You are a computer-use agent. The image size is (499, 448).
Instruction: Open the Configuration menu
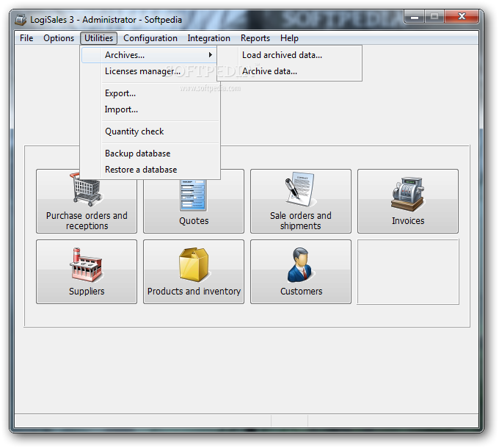(x=150, y=38)
